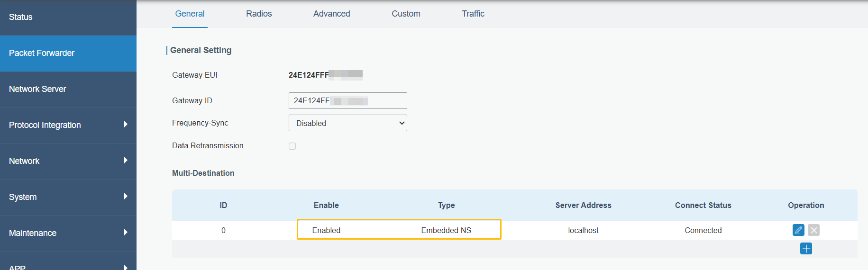Click the Gateway EUI label
This screenshot has width=868, height=270.
pos(194,75)
